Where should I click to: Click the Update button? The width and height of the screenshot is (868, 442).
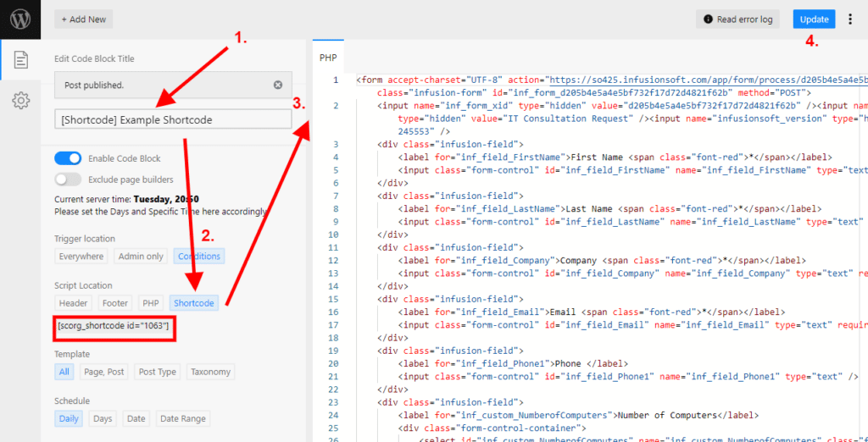click(x=814, y=19)
